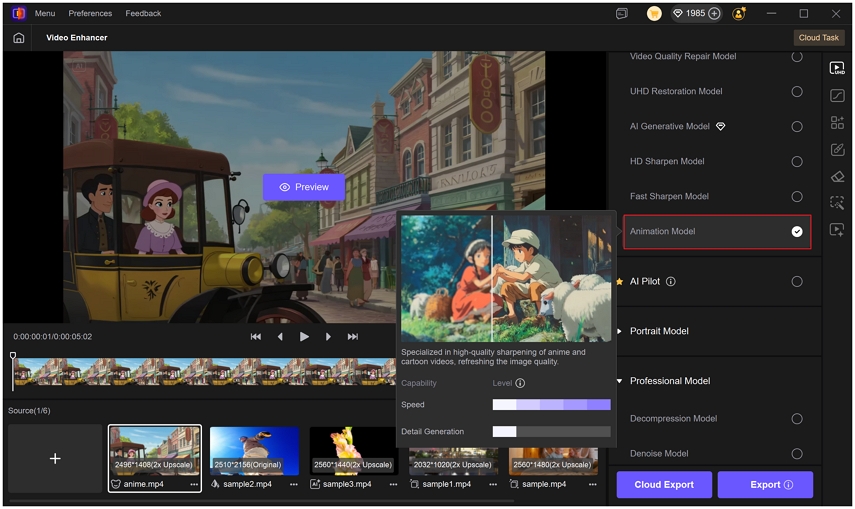Viewport: 855px width, 509px height.
Task: Select Denoise Model radio
Action: pos(797,453)
